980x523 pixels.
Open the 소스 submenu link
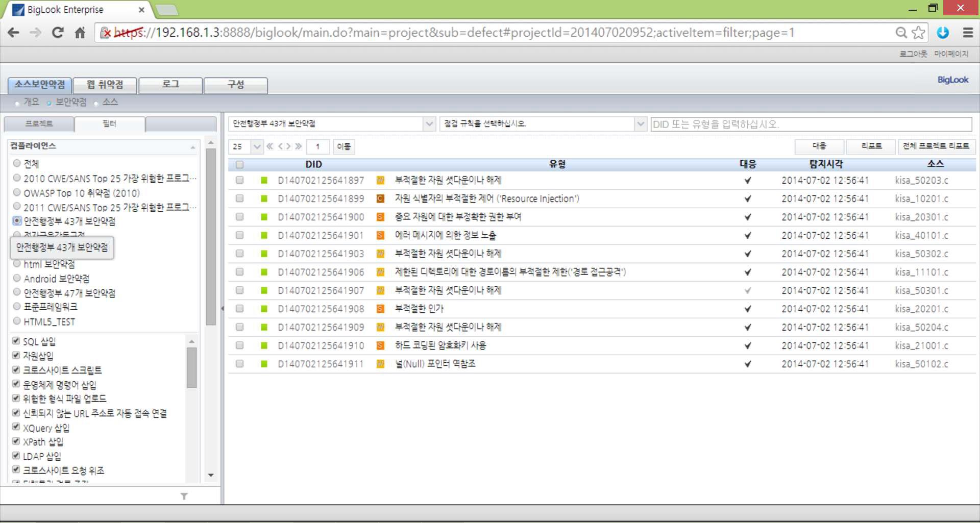(x=110, y=102)
